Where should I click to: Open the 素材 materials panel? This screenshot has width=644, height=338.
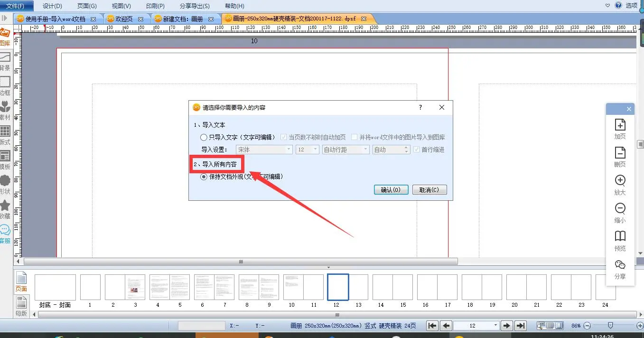click(x=5, y=111)
